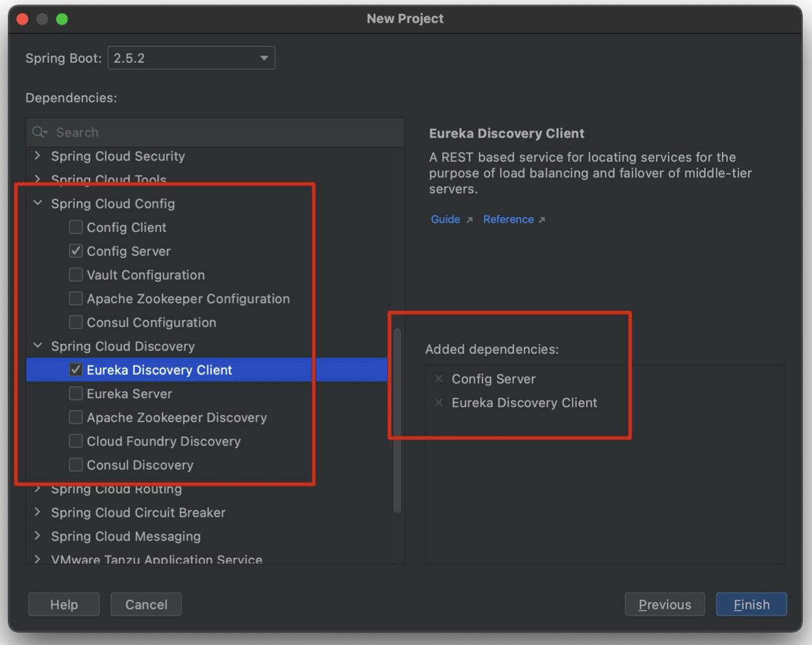
Task: Click the green zoom window button
Action: pyautogui.click(x=62, y=19)
